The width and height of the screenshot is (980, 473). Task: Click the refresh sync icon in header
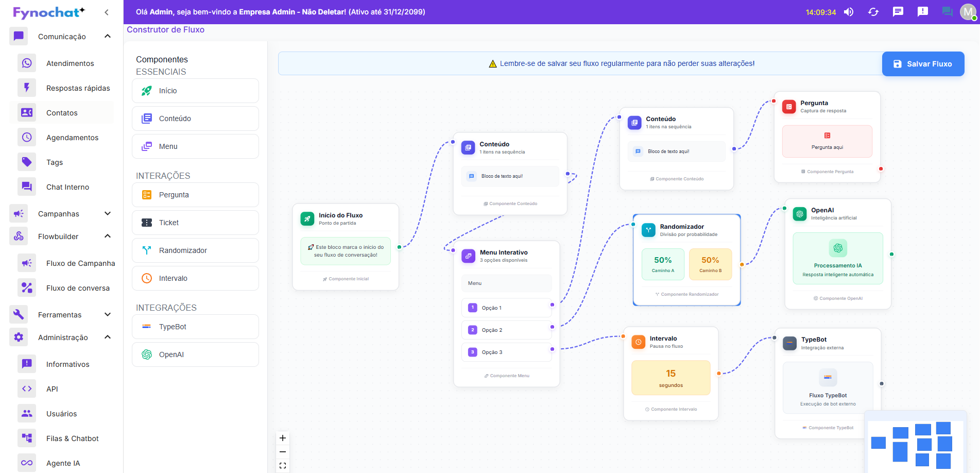(873, 12)
